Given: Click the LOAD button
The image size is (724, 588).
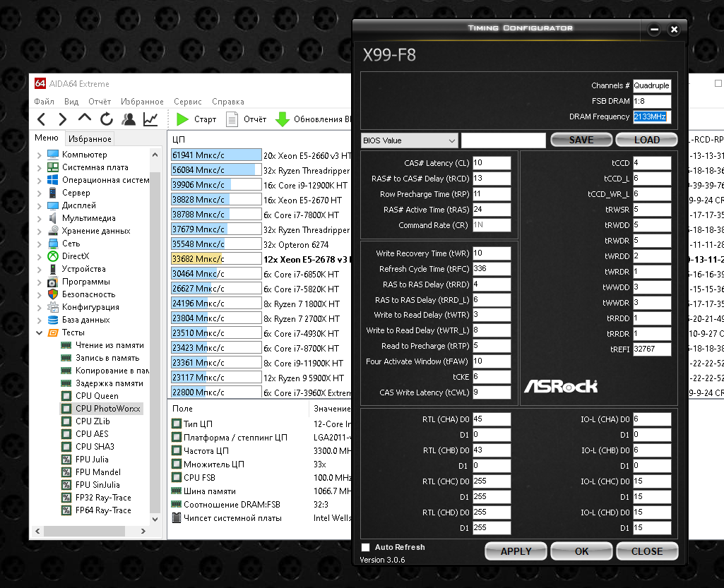Looking at the screenshot, I should point(647,140).
